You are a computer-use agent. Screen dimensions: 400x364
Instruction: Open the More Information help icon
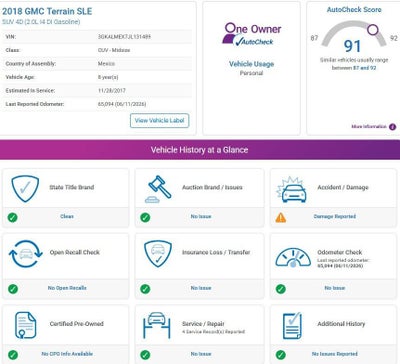(393, 127)
